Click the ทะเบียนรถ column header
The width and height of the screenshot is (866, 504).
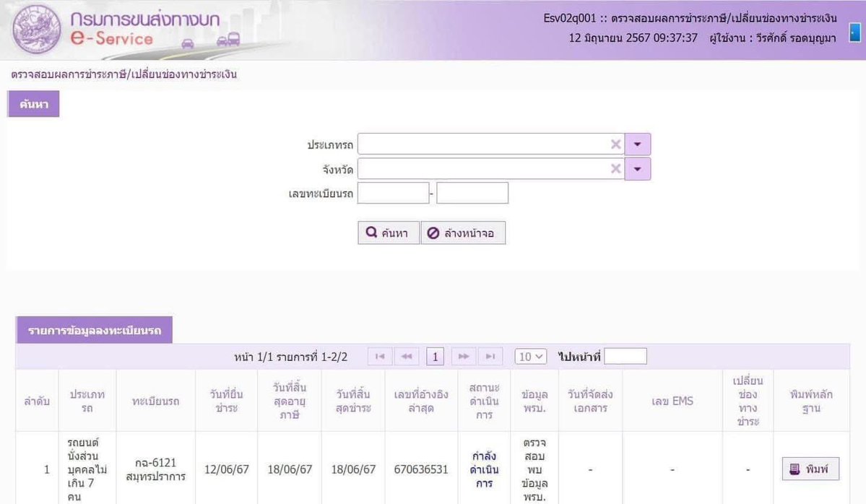tap(156, 401)
